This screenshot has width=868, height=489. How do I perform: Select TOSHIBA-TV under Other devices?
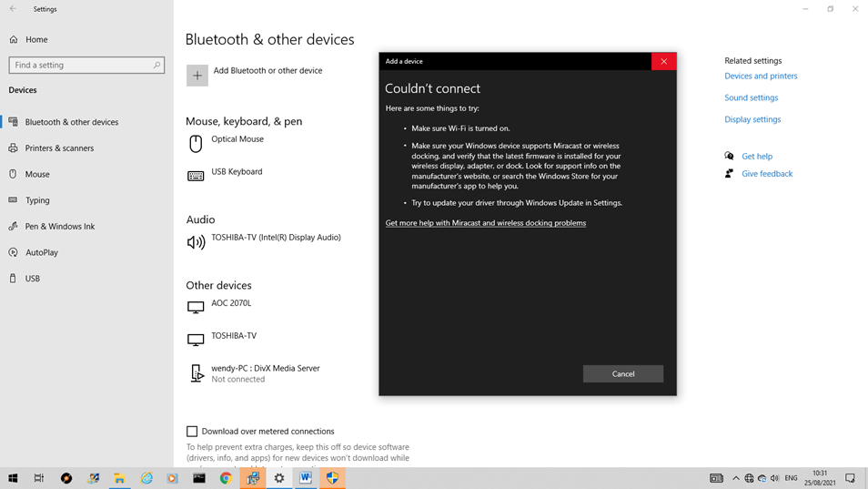point(234,336)
